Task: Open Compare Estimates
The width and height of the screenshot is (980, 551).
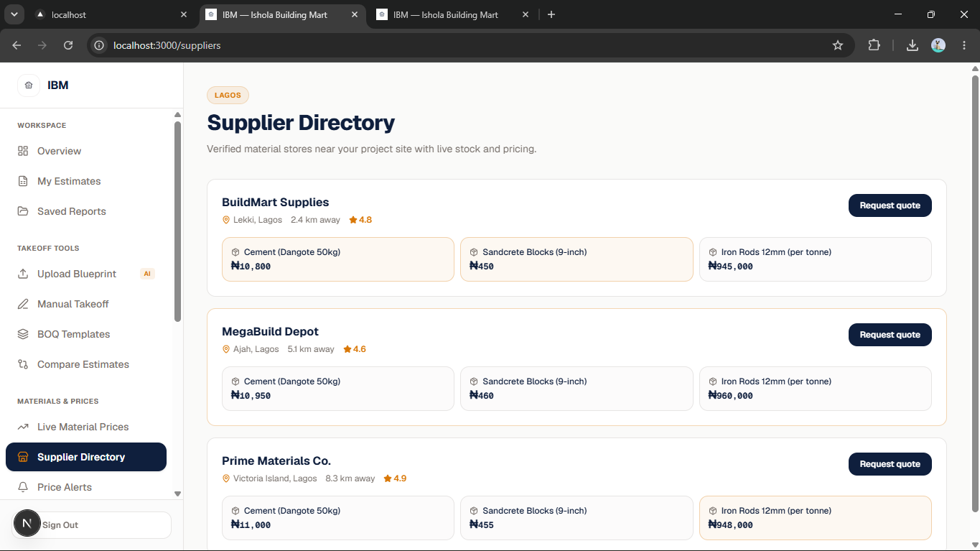Action: (86, 364)
